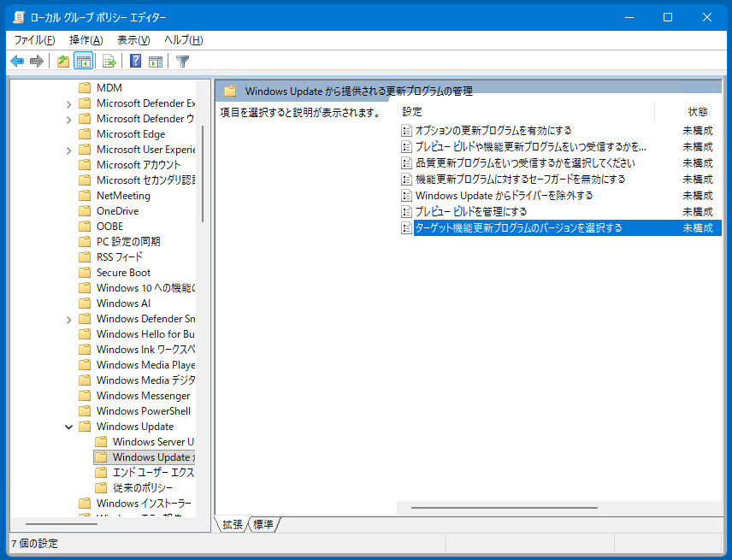Select the OneDrive folder in the tree
Screen dimensions: 732x560
(117, 211)
